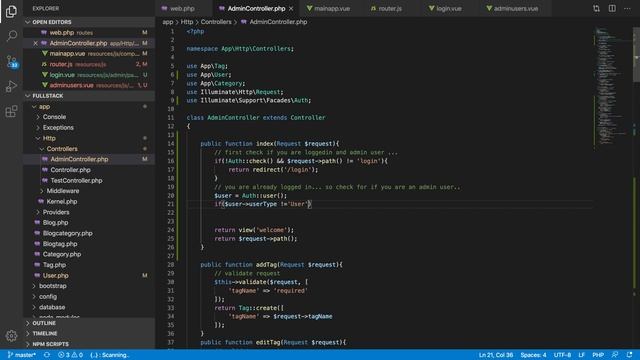Open Problems errors and warnings indicator
The width and height of the screenshot is (640, 360).
coord(70,355)
